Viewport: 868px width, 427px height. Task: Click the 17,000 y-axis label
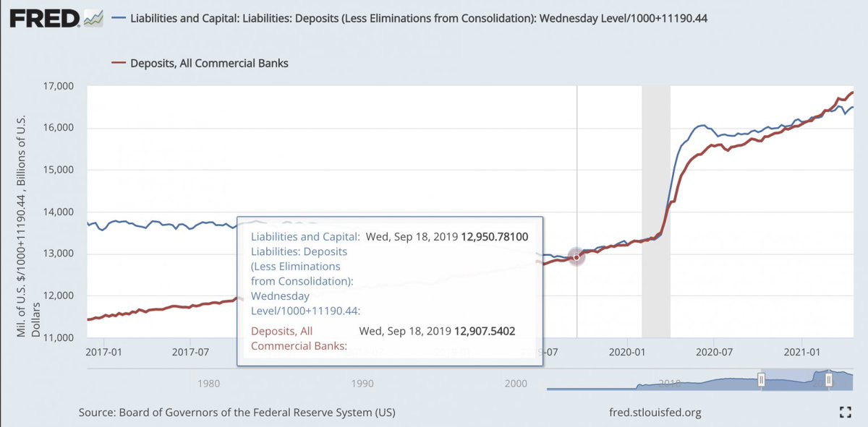[x=59, y=86]
